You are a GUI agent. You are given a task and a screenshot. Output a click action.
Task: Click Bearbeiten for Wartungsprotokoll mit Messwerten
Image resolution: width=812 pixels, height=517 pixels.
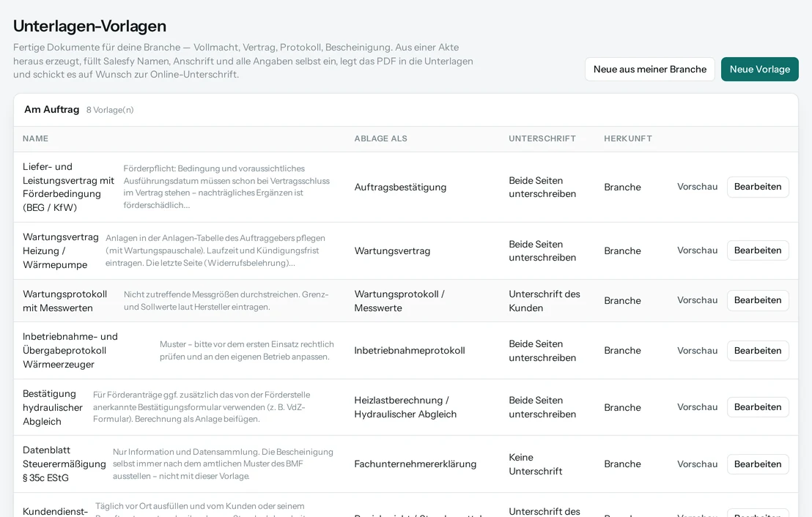pyautogui.click(x=758, y=300)
